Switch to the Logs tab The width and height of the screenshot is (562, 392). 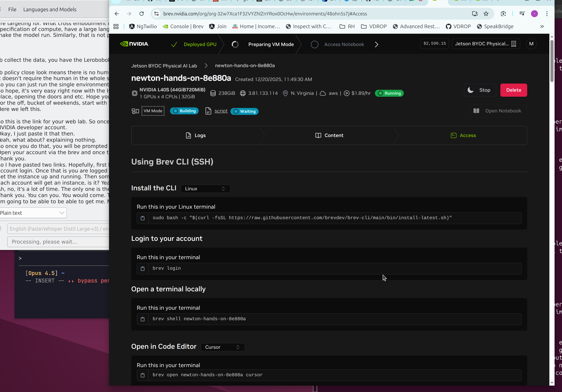tap(195, 135)
